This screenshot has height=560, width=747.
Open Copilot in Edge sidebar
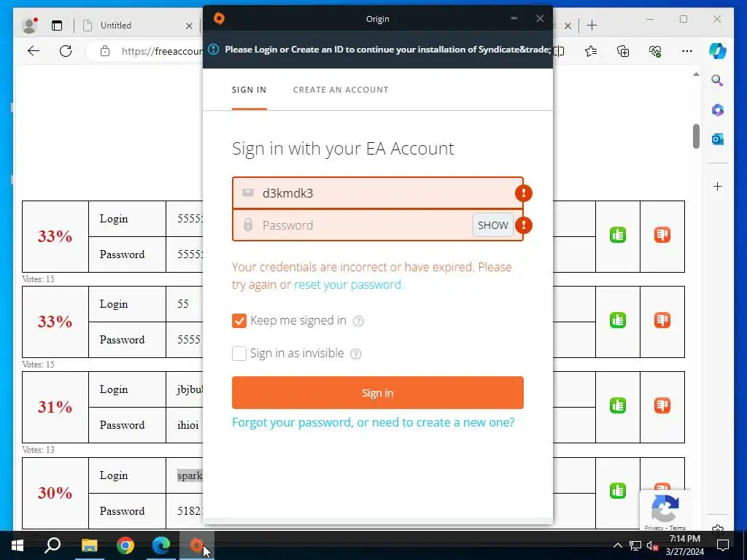click(x=718, y=51)
